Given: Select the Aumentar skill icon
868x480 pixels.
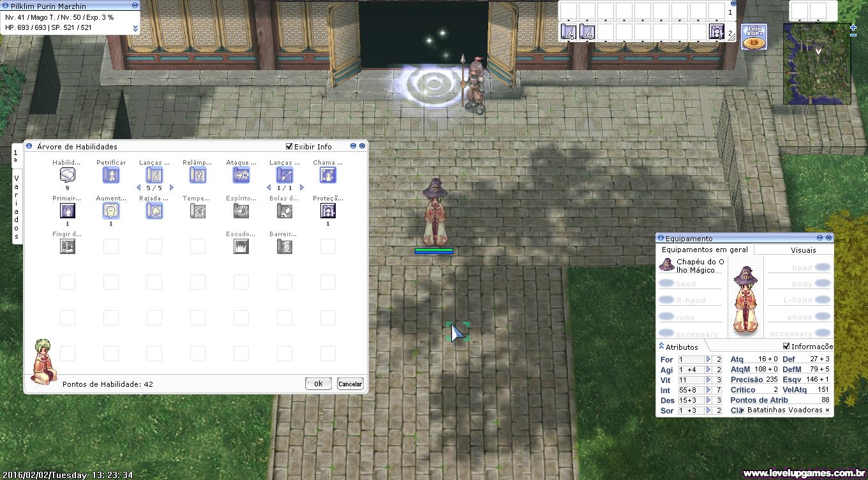Looking at the screenshot, I should pos(111,211).
